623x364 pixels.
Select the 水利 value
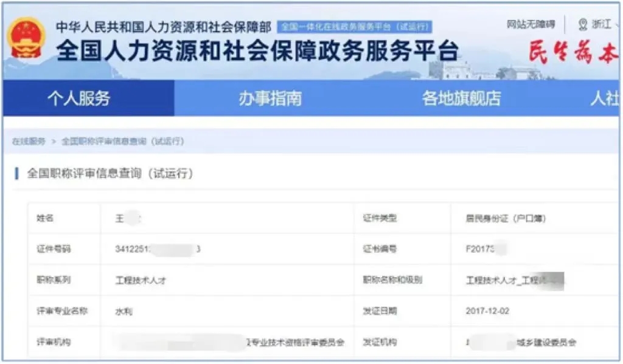(x=124, y=312)
